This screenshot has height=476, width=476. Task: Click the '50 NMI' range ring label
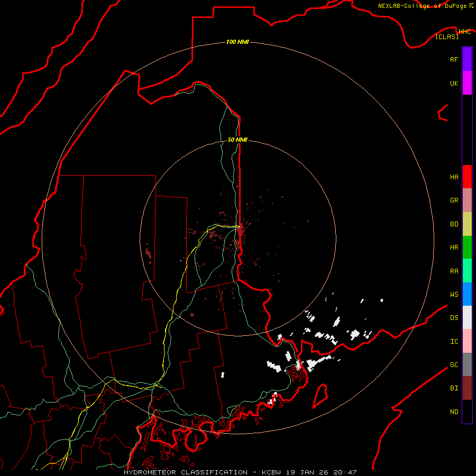tap(237, 140)
